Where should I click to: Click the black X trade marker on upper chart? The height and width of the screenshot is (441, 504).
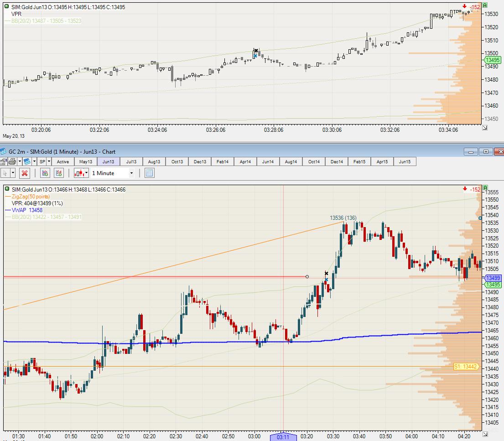[x=256, y=51]
